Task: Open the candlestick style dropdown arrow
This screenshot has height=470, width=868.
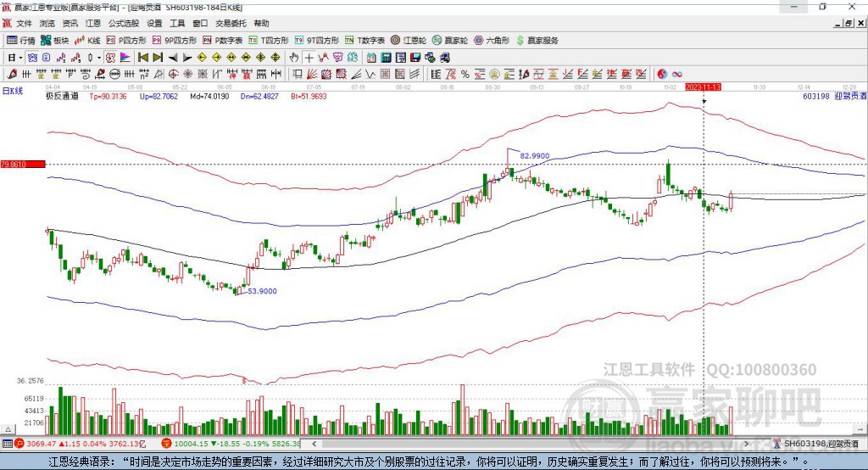Action: [x=99, y=58]
